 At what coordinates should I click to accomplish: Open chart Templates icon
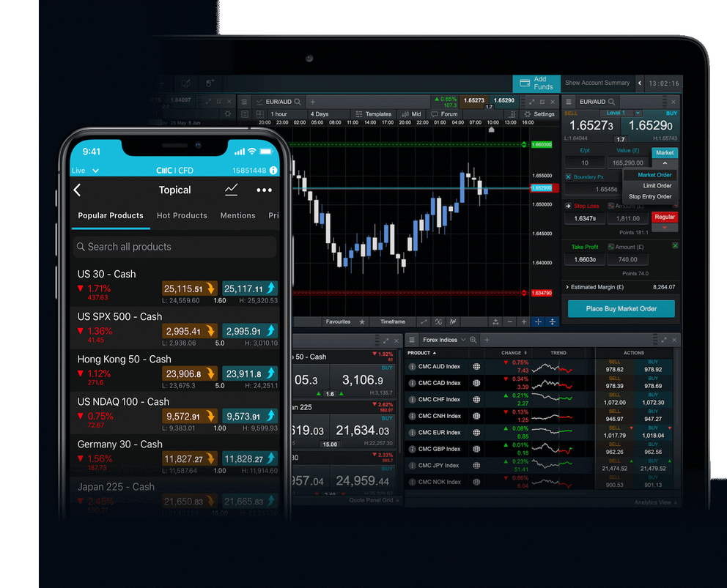point(359,114)
